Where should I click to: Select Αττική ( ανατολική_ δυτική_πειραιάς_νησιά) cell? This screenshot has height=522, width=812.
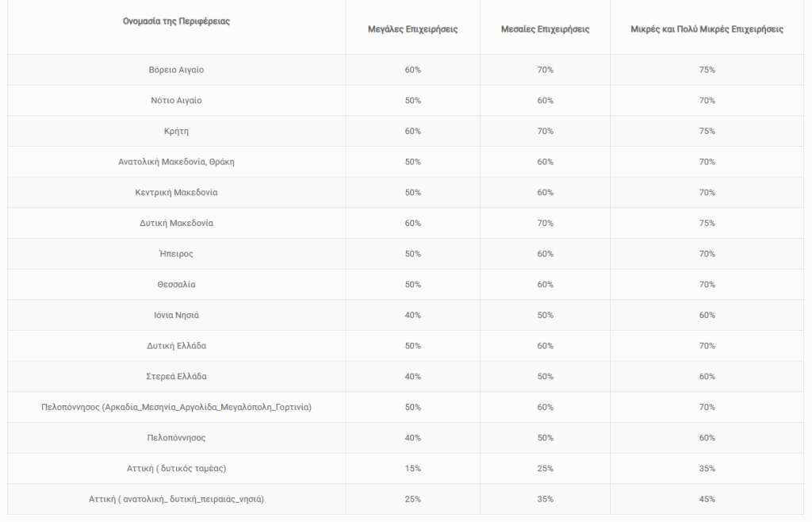tap(176, 499)
